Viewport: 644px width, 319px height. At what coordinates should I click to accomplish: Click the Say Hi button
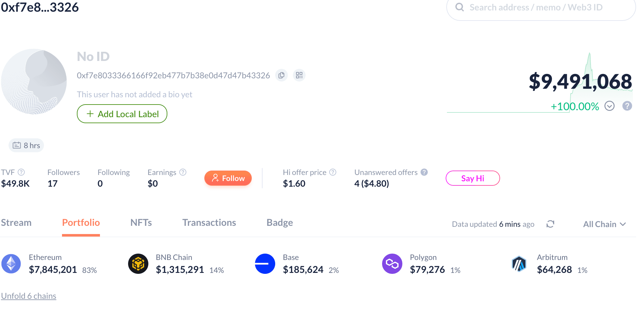tap(473, 178)
